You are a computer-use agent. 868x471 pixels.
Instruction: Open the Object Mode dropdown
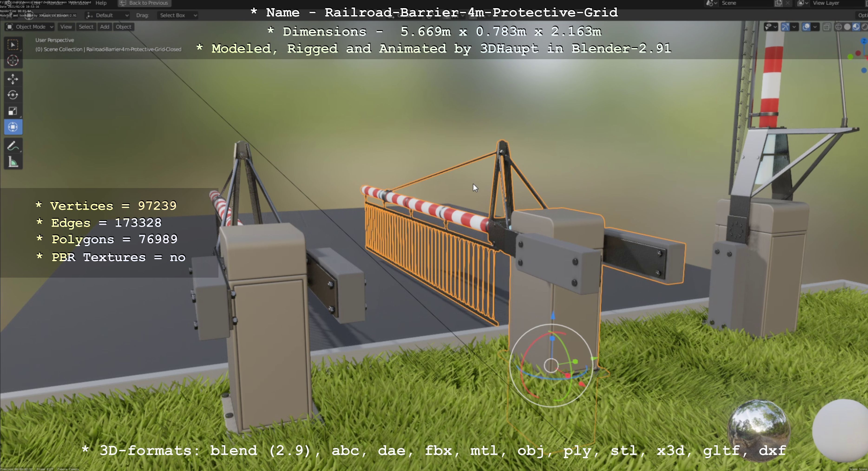pos(30,27)
